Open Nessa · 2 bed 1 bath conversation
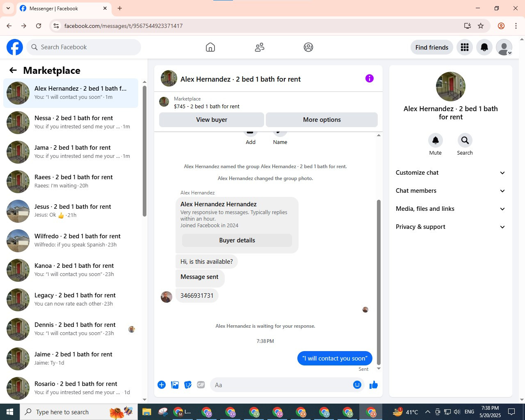Image resolution: width=525 pixels, height=420 pixels. 71,123
